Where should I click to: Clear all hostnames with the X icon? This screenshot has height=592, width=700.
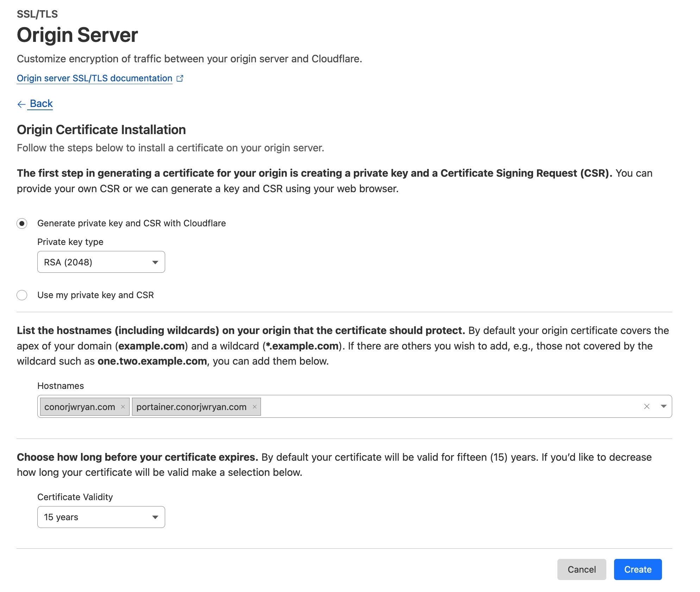pos(647,407)
